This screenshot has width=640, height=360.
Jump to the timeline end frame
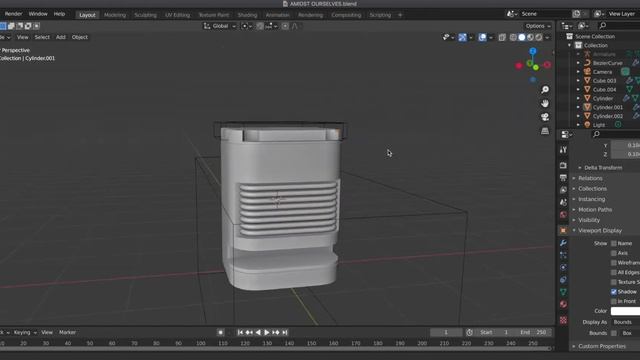[285, 333]
